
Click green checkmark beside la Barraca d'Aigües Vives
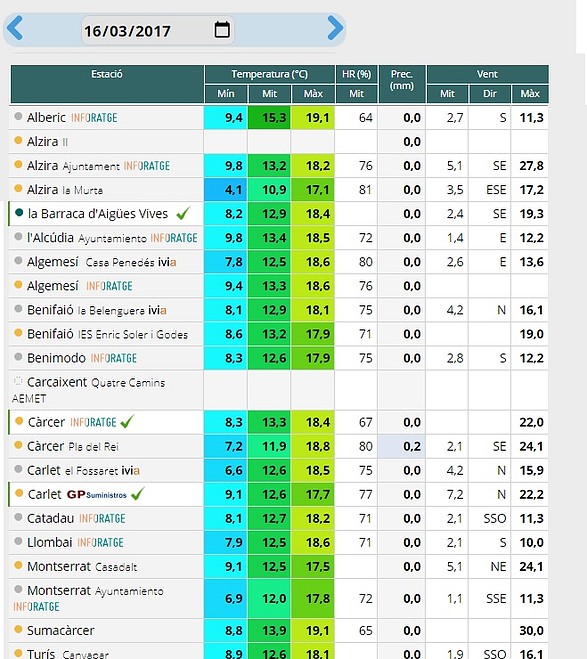(183, 214)
